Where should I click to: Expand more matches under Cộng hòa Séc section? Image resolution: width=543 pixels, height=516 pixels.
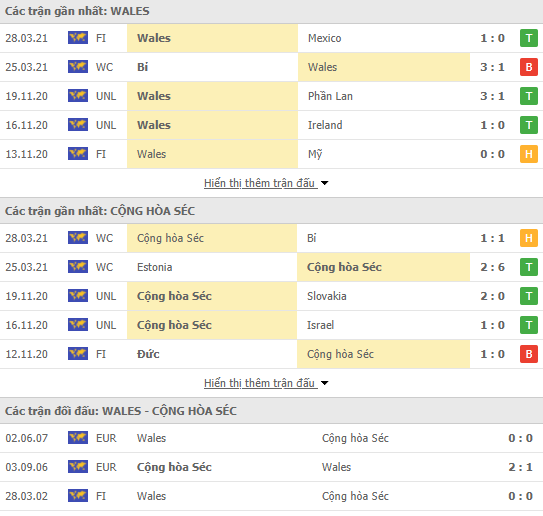(260, 383)
